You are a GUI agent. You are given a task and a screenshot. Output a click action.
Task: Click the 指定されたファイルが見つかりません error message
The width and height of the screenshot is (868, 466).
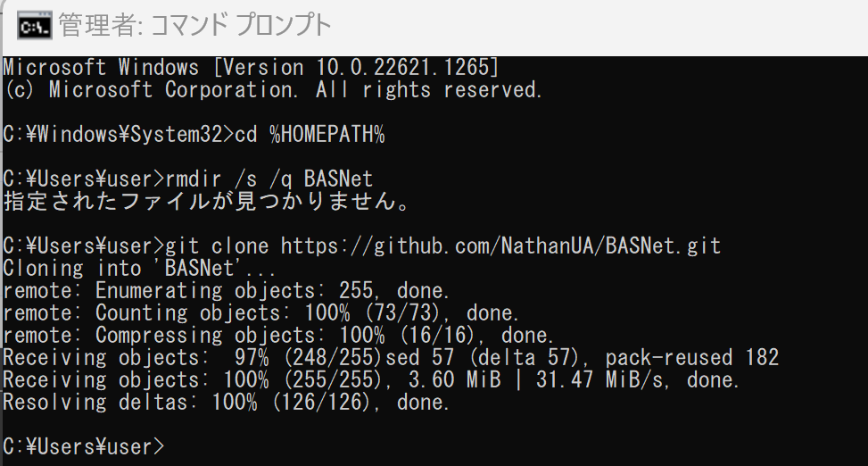click(x=206, y=201)
